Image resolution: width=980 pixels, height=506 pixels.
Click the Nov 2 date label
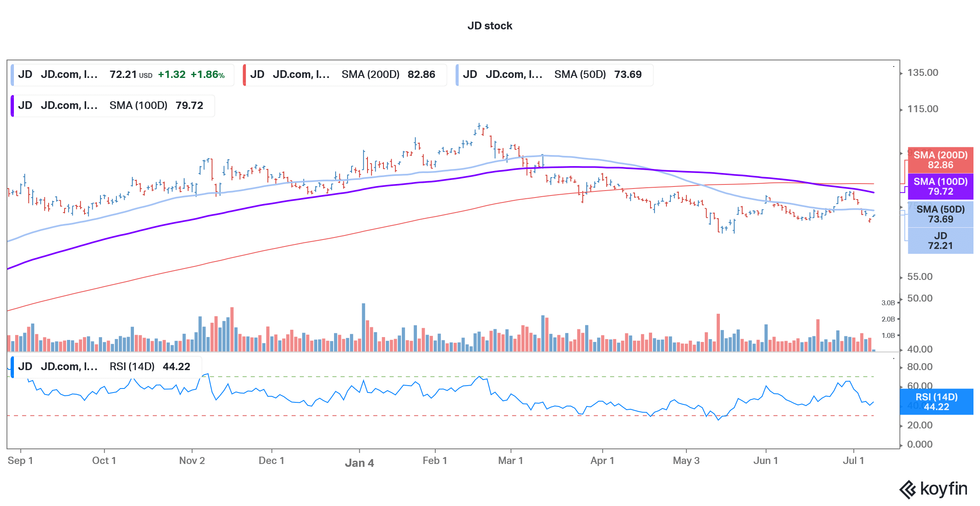point(192,461)
